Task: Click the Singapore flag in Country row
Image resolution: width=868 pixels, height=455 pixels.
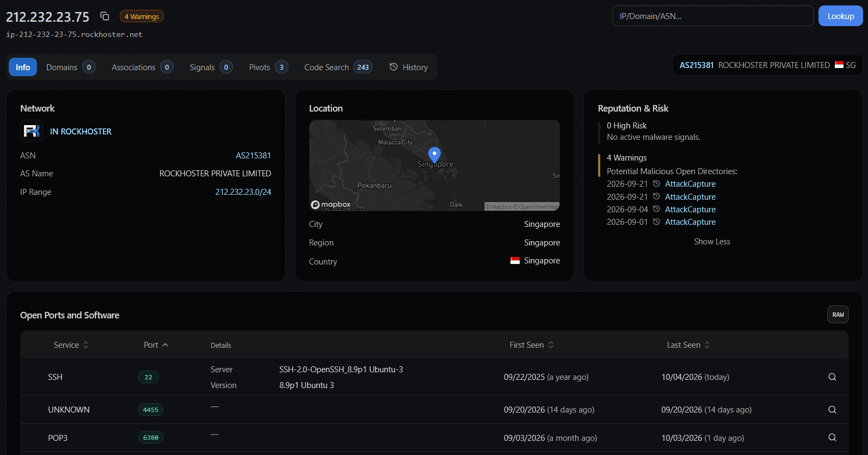Action: [x=515, y=261]
